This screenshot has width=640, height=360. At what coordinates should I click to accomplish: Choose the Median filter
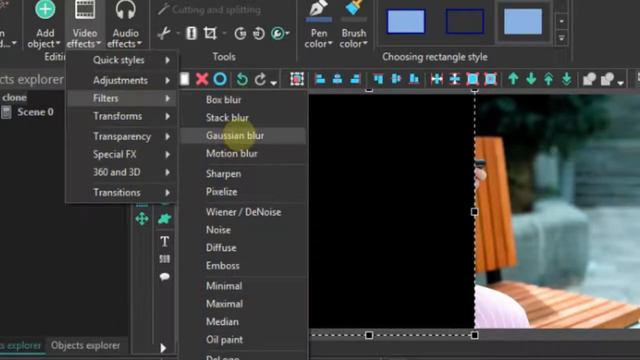[243, 322]
